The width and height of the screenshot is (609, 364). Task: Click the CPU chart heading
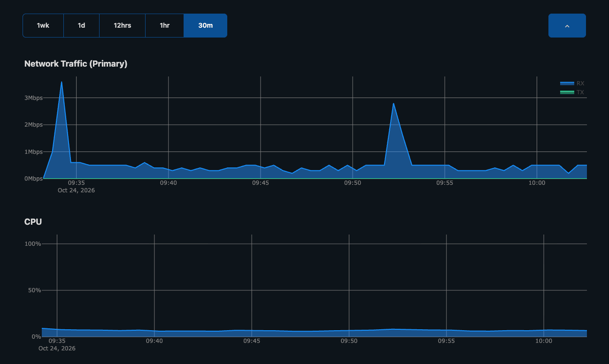click(x=33, y=222)
